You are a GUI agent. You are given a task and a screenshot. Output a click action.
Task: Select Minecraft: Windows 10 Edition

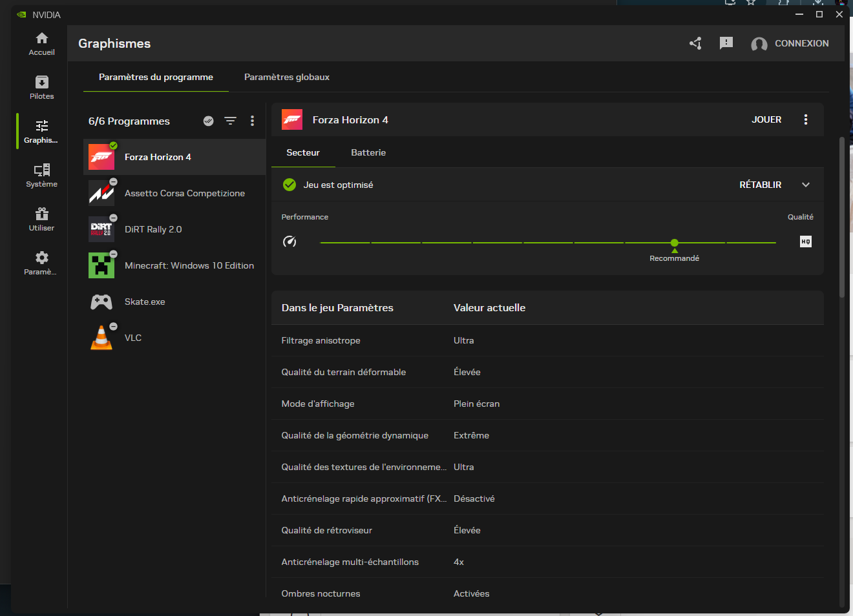point(174,265)
